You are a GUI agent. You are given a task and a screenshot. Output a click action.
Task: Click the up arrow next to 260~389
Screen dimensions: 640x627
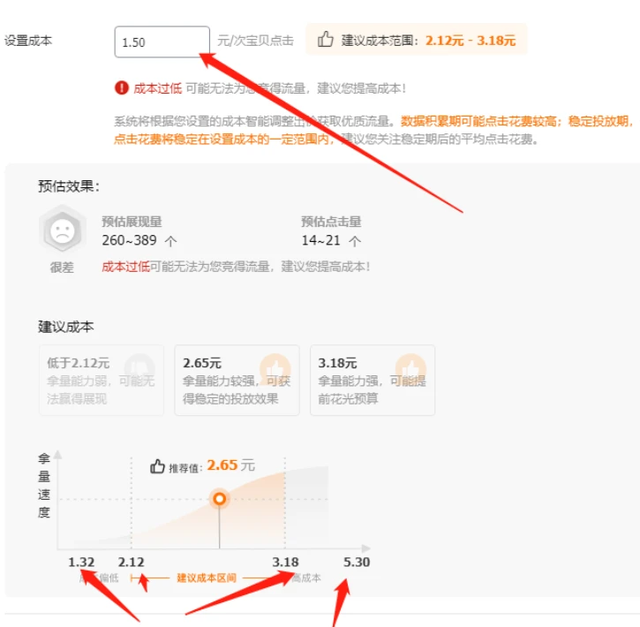pos(171,241)
